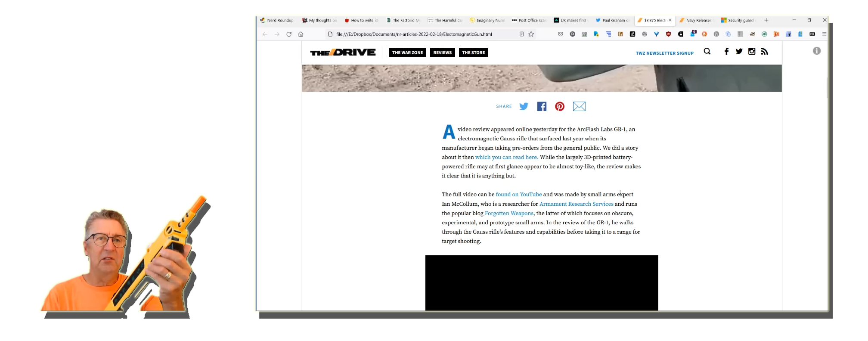Viewport: 868px width, 341px height.
Task: Open the black pen edit extension icon
Action: 632,34
